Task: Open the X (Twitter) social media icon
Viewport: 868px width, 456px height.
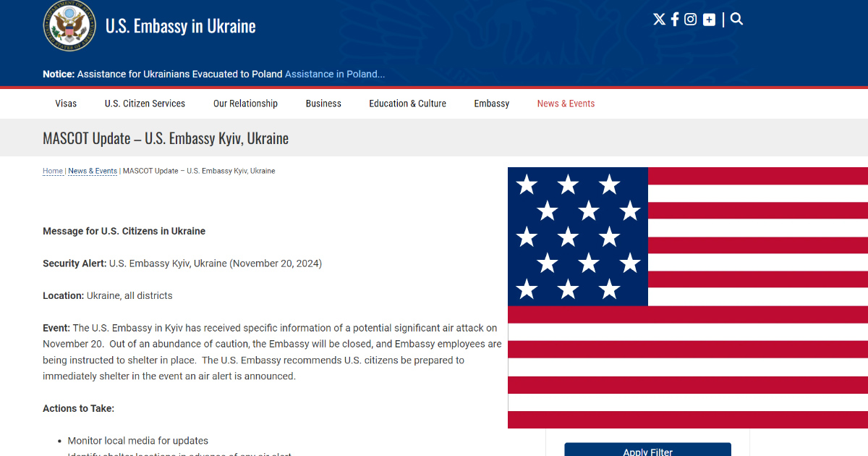Action: point(659,20)
